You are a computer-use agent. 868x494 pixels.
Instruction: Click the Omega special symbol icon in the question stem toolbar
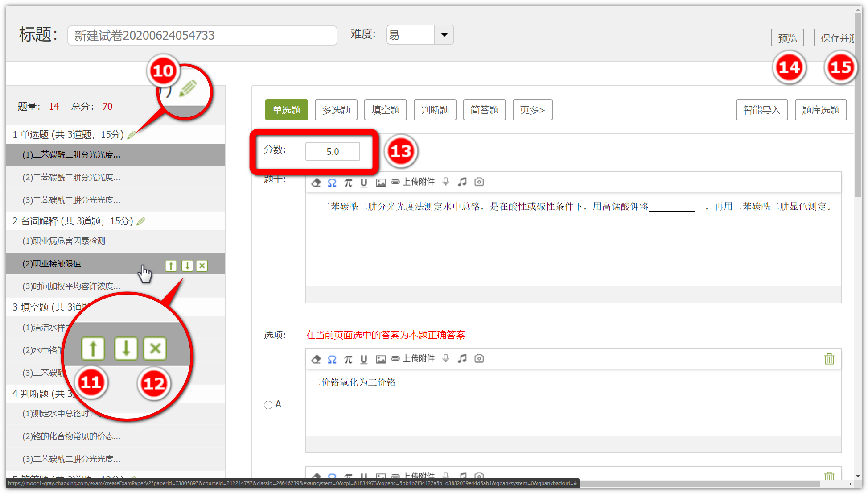[x=332, y=183]
